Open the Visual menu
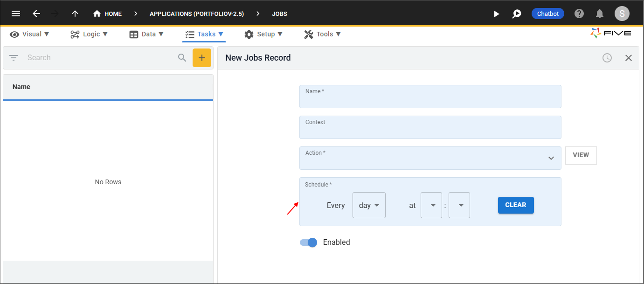Image resolution: width=644 pixels, height=284 pixels. click(x=29, y=34)
